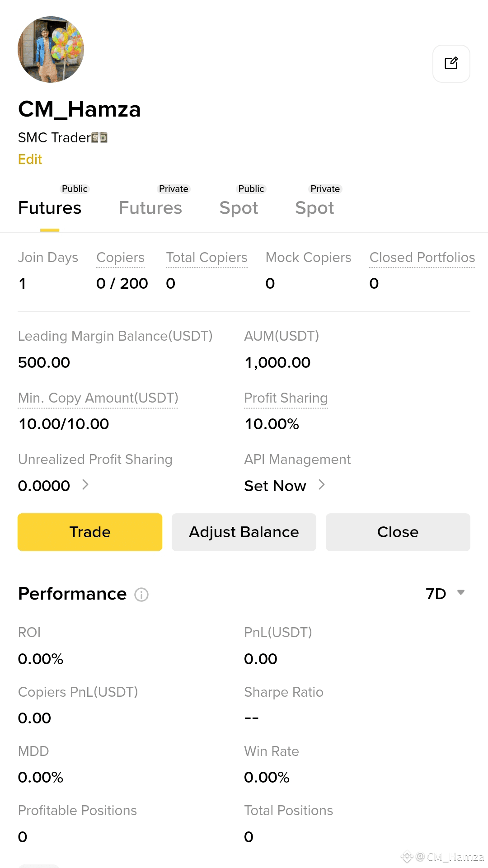Tap the Profit Sharing label
The image size is (488, 868).
click(x=286, y=398)
